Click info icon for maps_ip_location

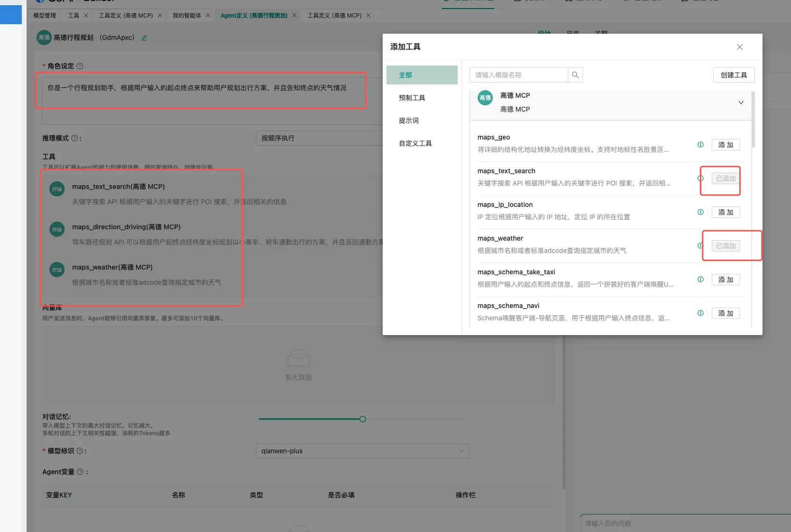click(700, 212)
